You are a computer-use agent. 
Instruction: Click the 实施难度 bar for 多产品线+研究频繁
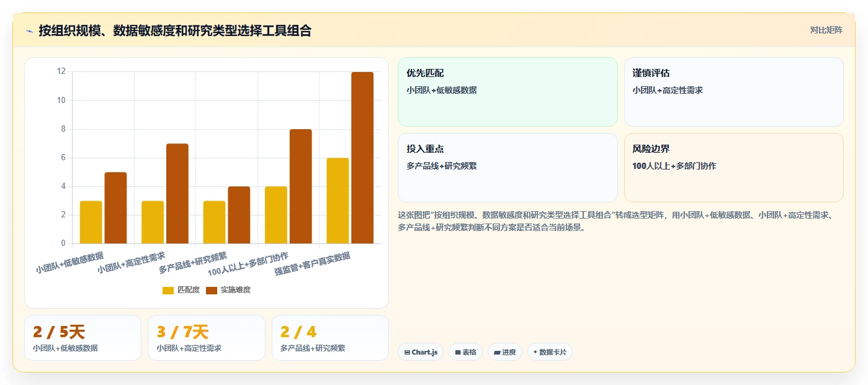tap(239, 215)
